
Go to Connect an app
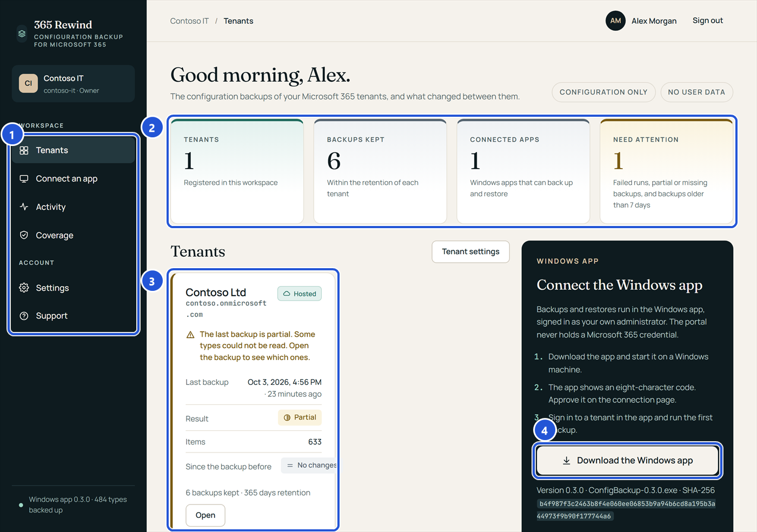coord(74,179)
